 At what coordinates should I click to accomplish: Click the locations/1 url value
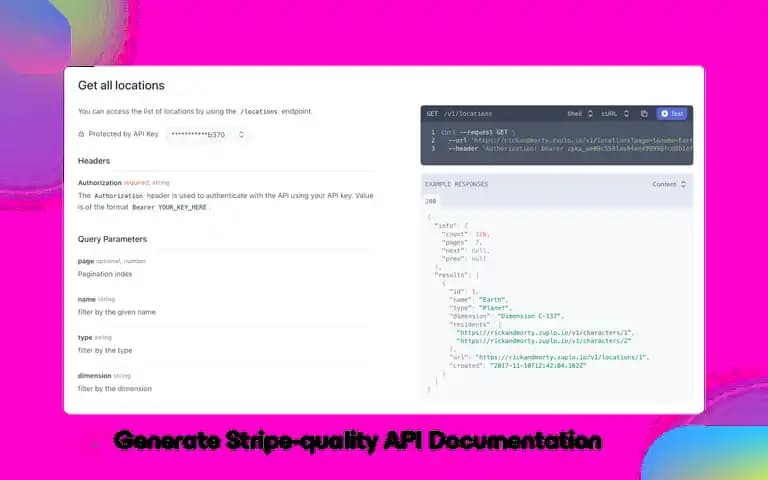(x=561, y=358)
